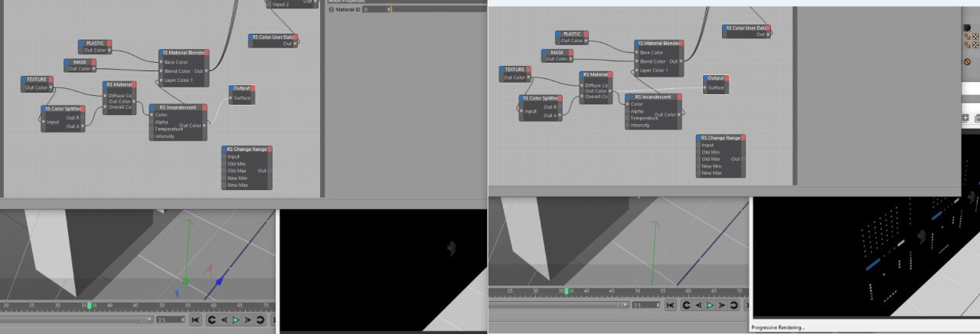Select RS Color Splitter node title in right screenshot
Image resolution: width=980 pixels, height=334 pixels.
pos(541,97)
